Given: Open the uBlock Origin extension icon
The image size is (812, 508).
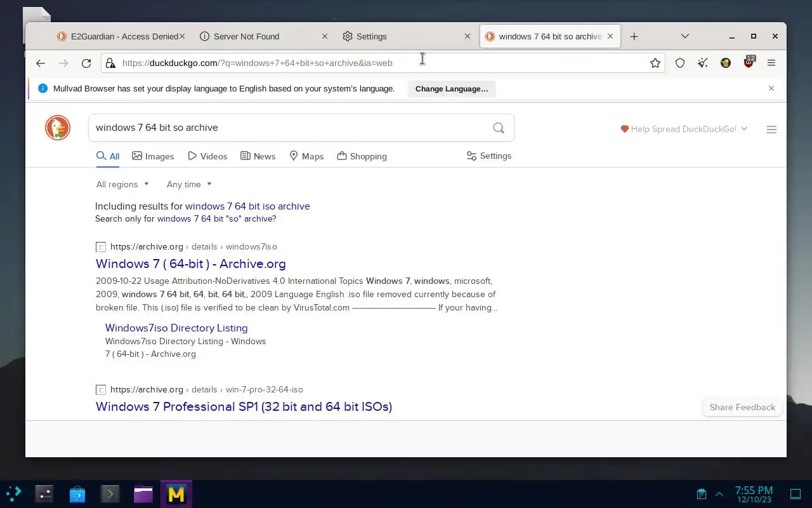Looking at the screenshot, I should click(x=749, y=63).
